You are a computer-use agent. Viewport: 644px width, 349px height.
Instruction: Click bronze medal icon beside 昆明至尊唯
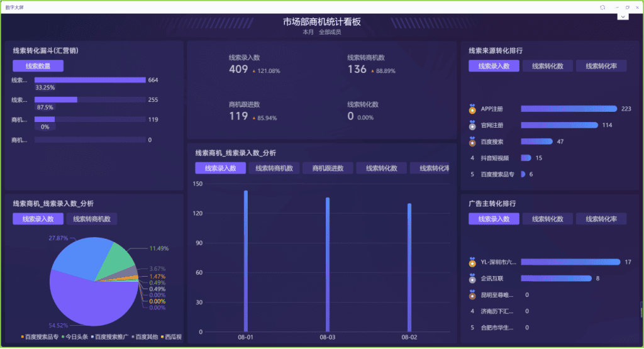tap(472, 295)
